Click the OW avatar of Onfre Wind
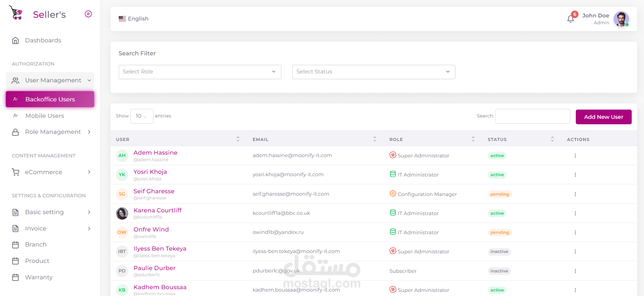Screen dimensions: 644x296 122,232
